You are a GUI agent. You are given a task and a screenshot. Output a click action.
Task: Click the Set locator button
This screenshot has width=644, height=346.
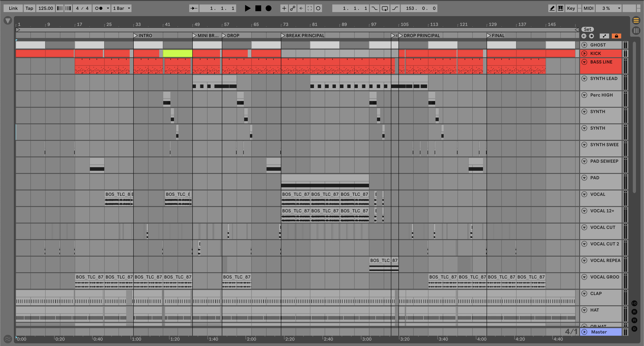point(587,29)
